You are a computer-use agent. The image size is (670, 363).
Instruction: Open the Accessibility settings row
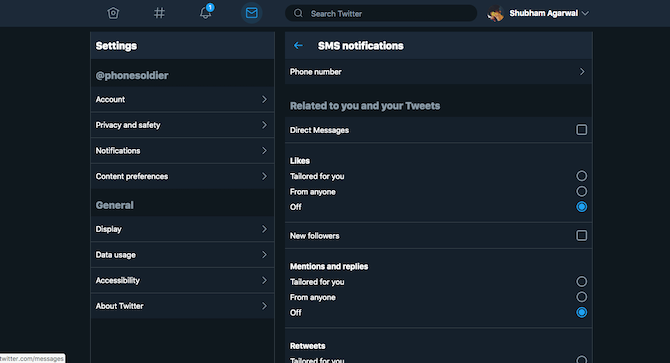click(182, 280)
